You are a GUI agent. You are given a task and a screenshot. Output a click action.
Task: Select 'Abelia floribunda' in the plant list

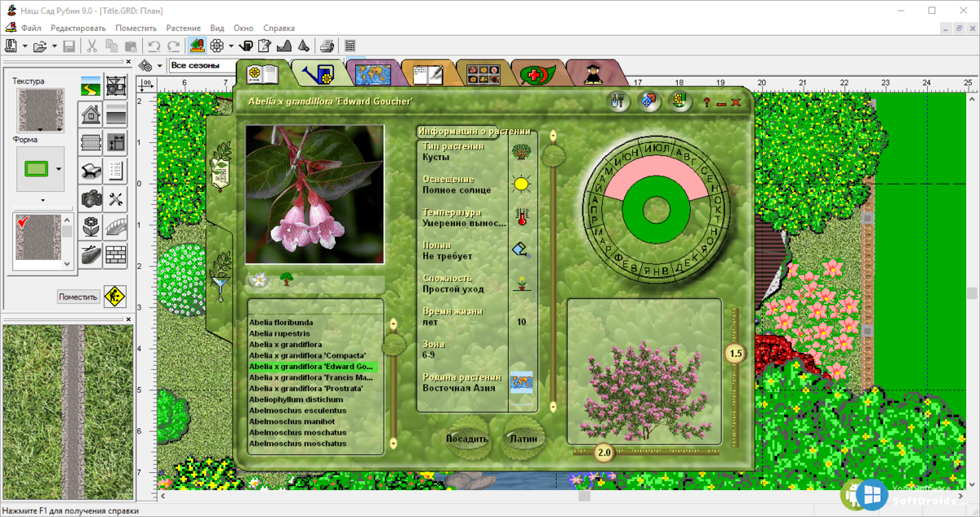[279, 323]
